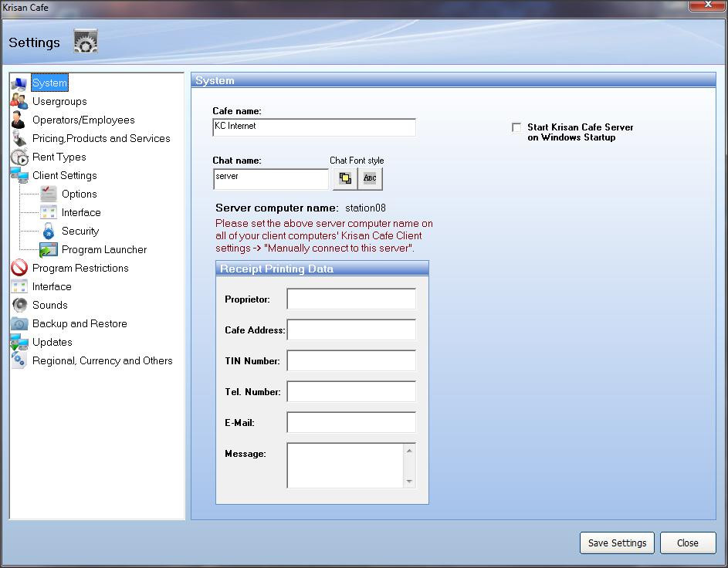The width and height of the screenshot is (728, 568).
Task: Click the Security padlock icon
Action: [x=49, y=231]
